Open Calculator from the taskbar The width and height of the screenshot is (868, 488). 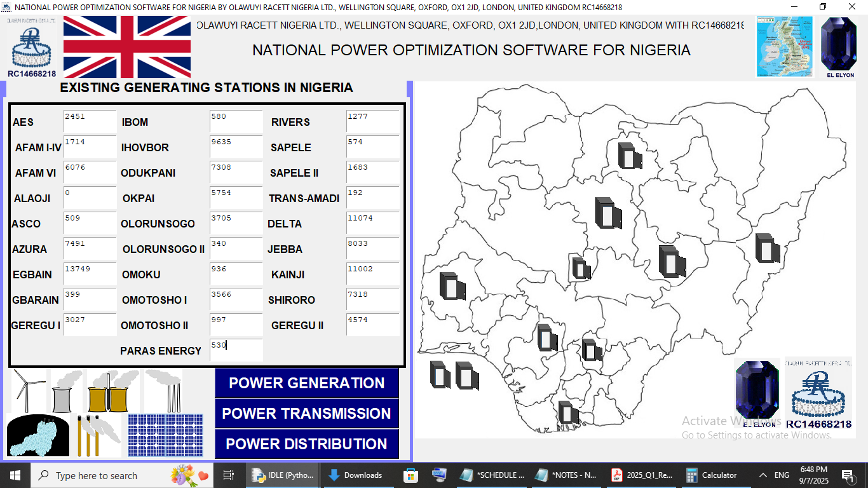tap(712, 475)
